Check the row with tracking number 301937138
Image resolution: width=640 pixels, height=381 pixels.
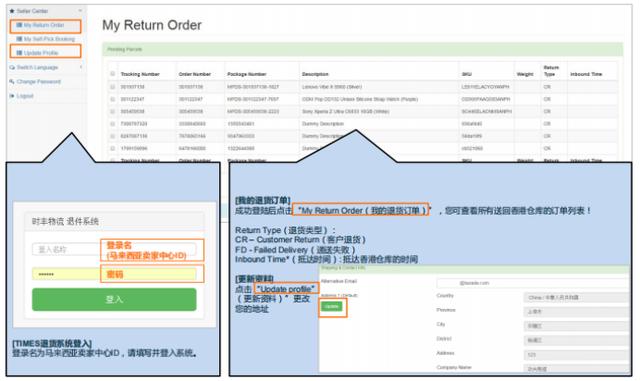coord(113,87)
